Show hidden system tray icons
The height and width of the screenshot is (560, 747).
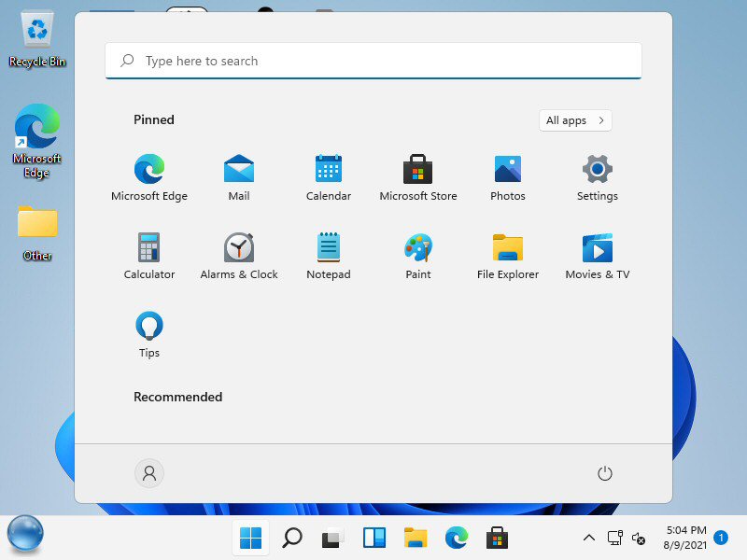tap(589, 539)
